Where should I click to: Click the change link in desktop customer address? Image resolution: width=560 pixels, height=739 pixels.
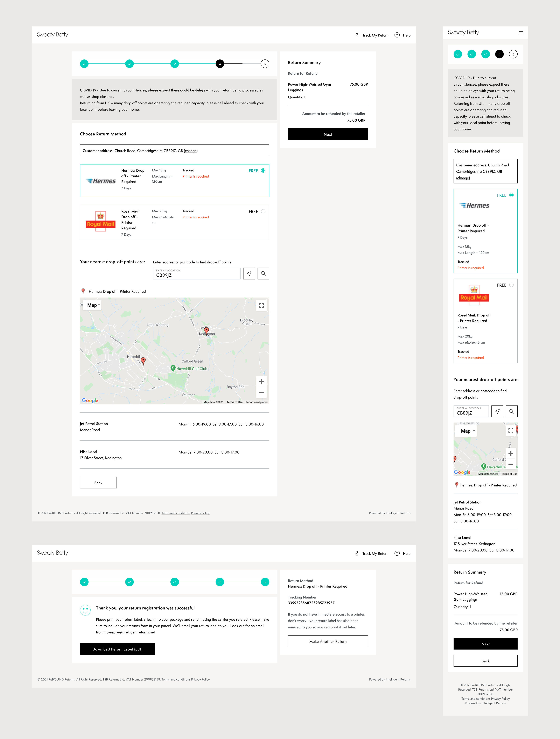pyautogui.click(x=191, y=151)
